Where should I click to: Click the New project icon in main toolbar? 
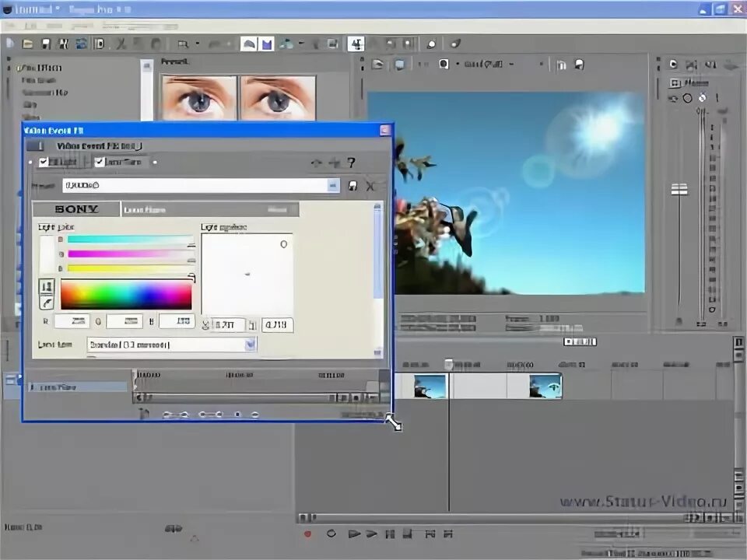click(x=10, y=44)
